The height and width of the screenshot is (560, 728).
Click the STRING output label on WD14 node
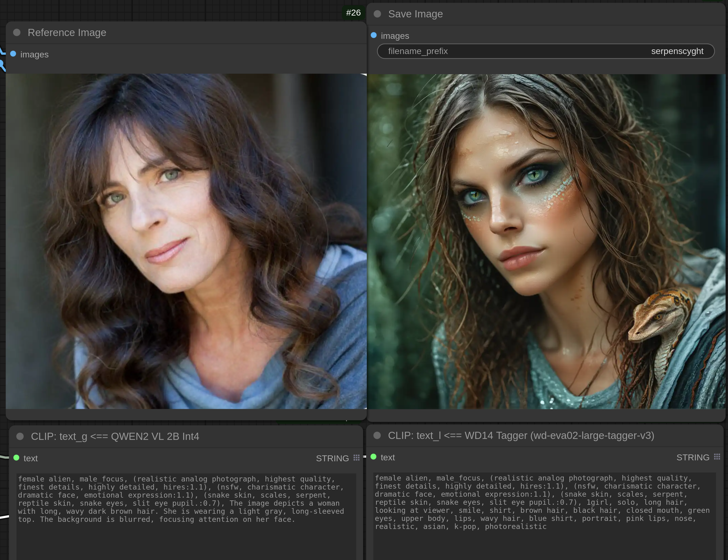pyautogui.click(x=692, y=457)
